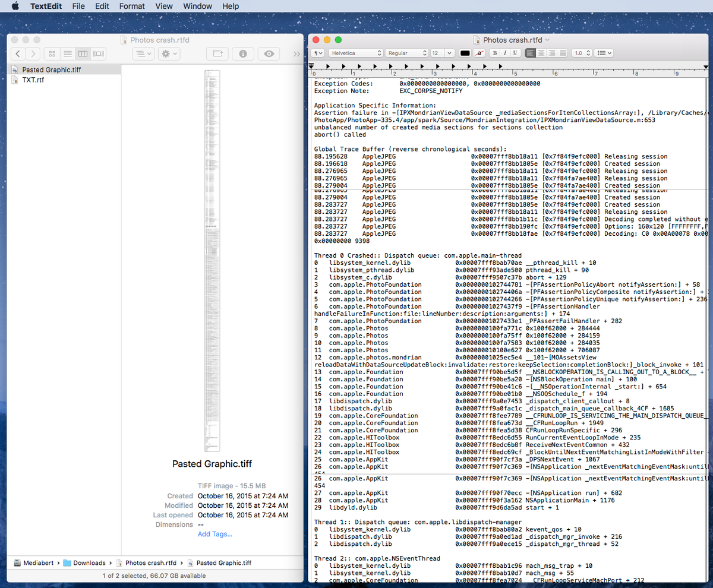Open paragraph styles dropdown in TextEdit
Viewport: 713px width, 588px height.
click(318, 53)
